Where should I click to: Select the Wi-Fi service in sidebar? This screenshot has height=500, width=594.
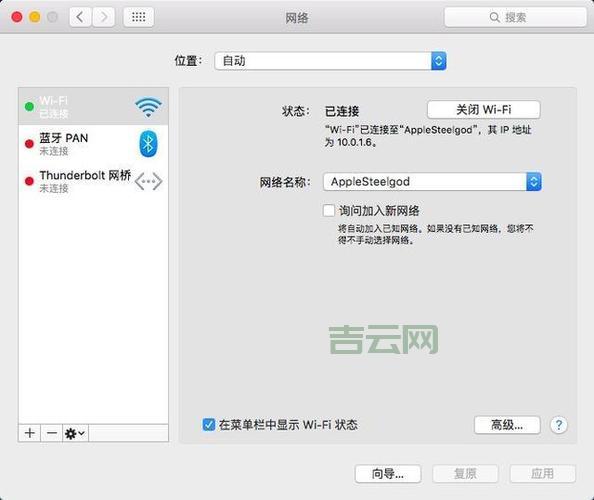point(93,106)
